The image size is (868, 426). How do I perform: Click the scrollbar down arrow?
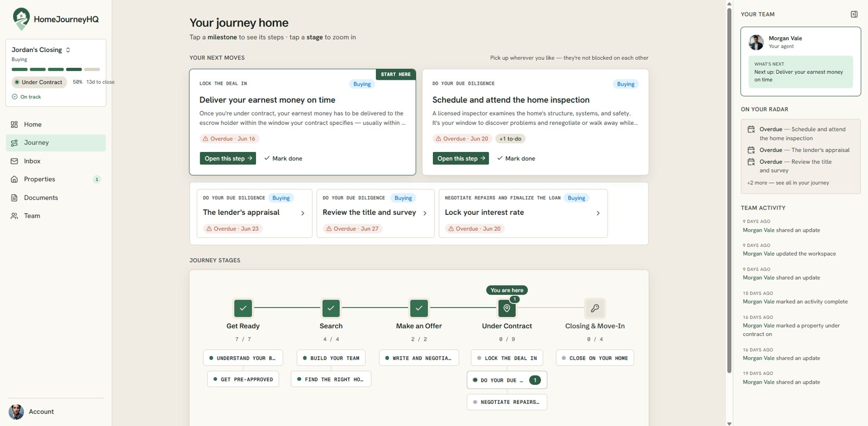coord(729,423)
